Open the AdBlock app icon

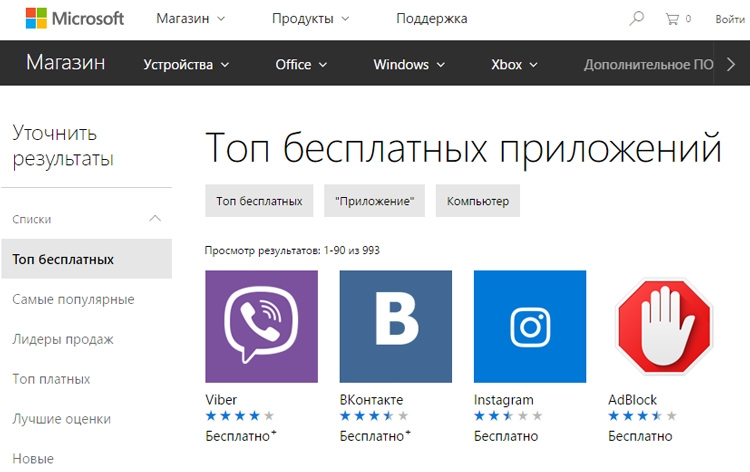pyautogui.click(x=664, y=327)
